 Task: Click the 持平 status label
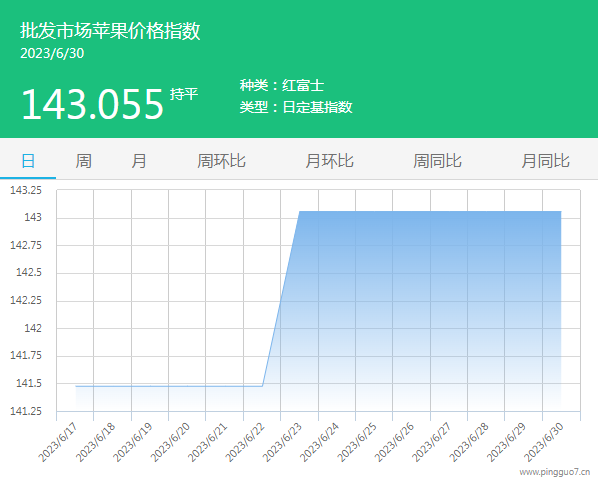[184, 94]
